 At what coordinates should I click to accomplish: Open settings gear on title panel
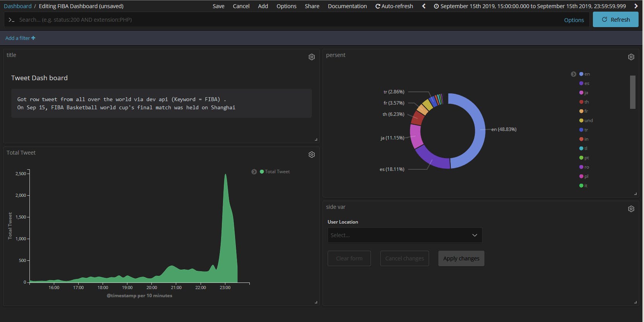coord(312,57)
